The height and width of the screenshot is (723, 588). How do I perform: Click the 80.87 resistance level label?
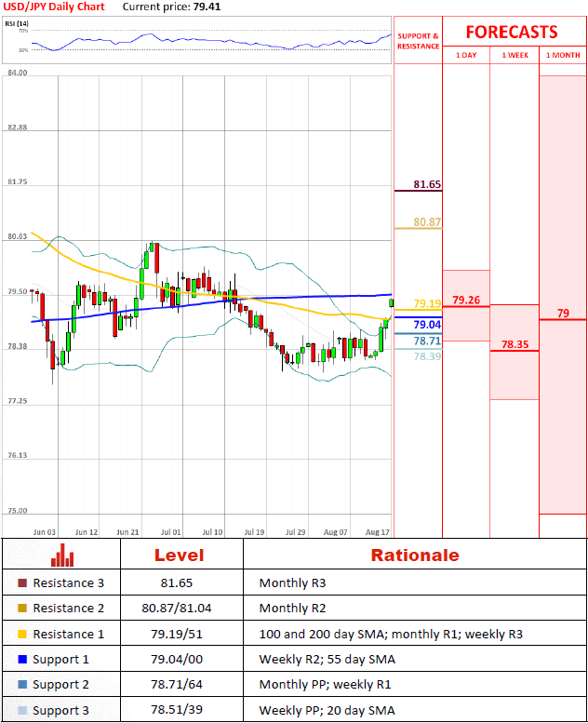click(x=427, y=221)
